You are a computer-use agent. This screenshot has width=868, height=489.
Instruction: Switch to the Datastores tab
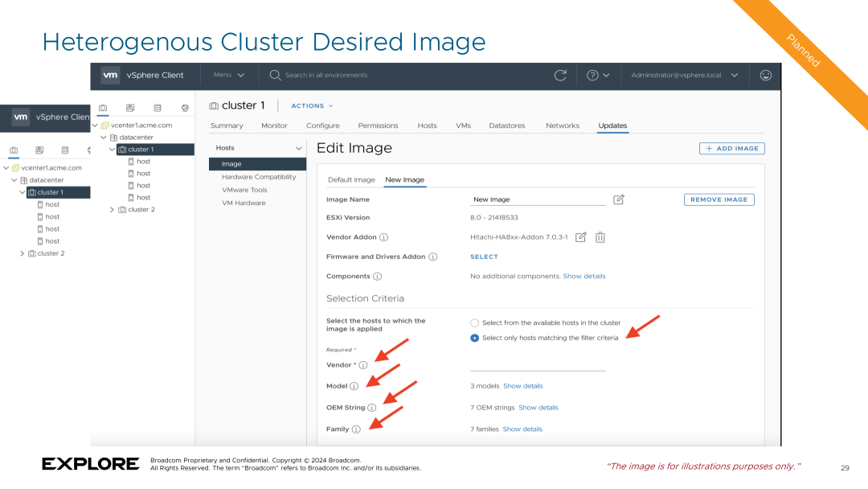pyautogui.click(x=507, y=125)
